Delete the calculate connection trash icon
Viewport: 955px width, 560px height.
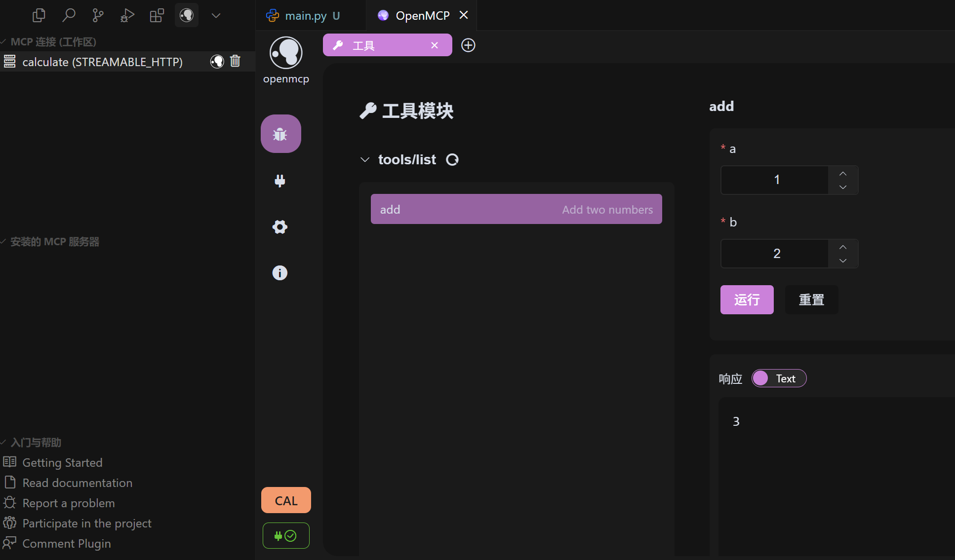pos(235,61)
